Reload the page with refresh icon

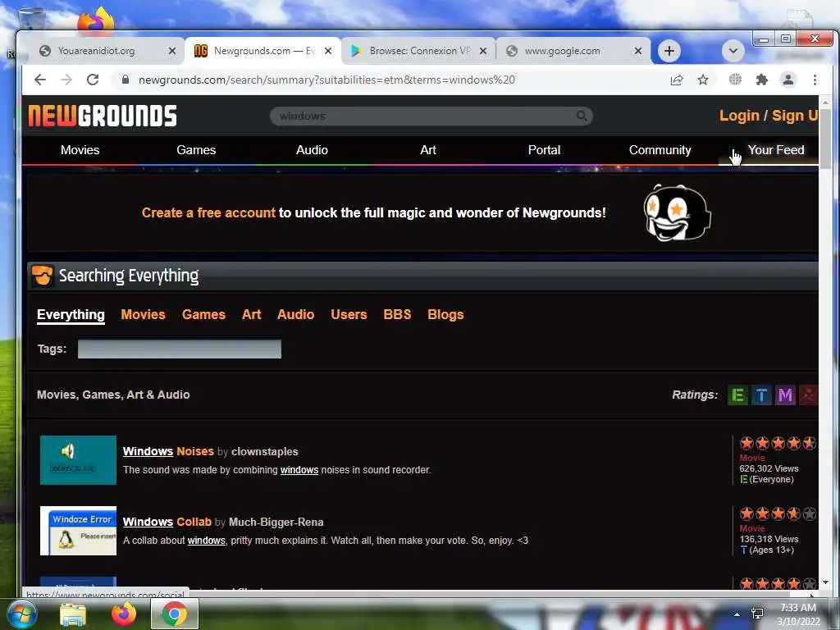pos(93,80)
